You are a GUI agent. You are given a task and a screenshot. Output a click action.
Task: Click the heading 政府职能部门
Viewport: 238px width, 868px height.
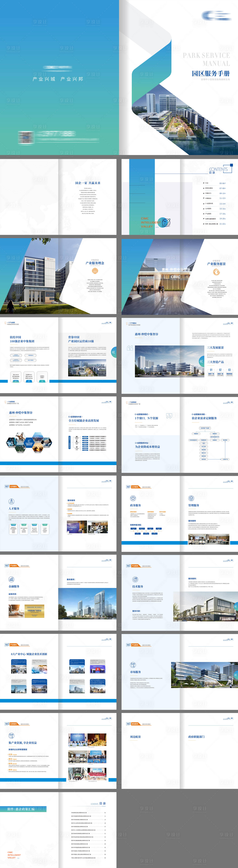pyautogui.click(x=196, y=737)
